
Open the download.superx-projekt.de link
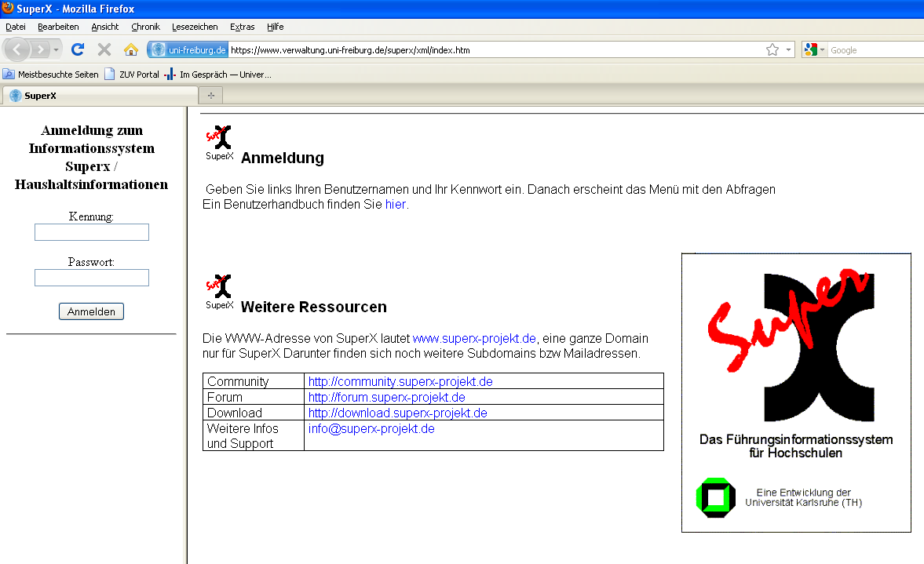pos(398,413)
